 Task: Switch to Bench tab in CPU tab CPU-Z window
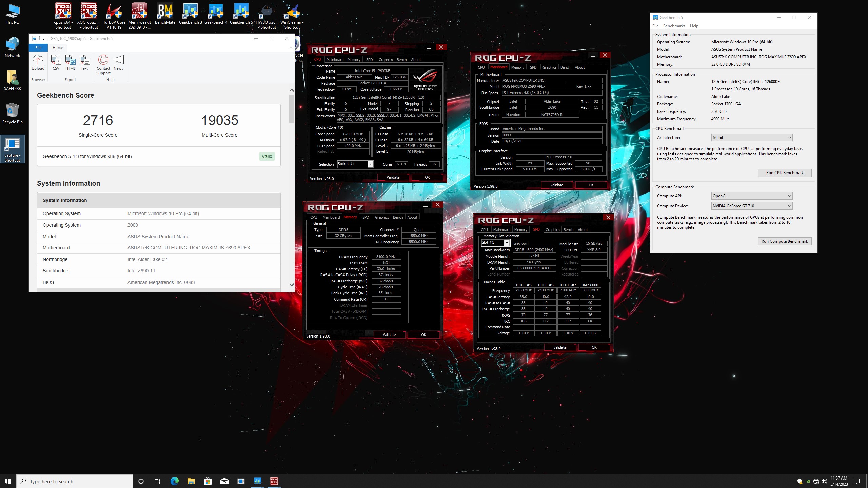[401, 60]
